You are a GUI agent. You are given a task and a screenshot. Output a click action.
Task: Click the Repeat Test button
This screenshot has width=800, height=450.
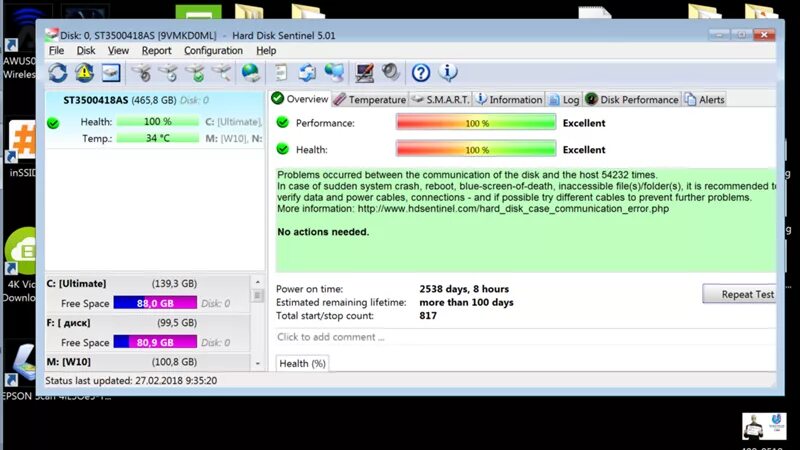pyautogui.click(x=739, y=294)
